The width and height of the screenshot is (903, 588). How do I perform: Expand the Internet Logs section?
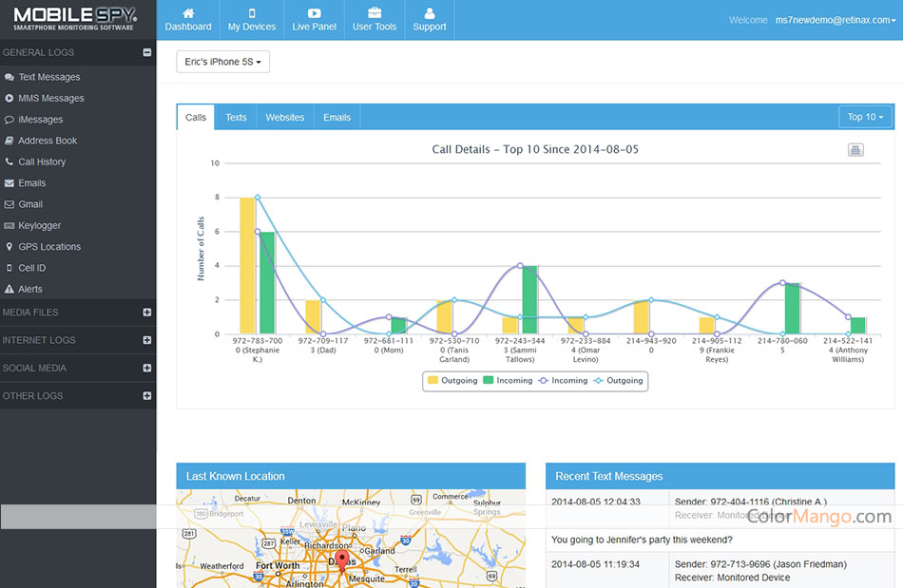click(146, 340)
